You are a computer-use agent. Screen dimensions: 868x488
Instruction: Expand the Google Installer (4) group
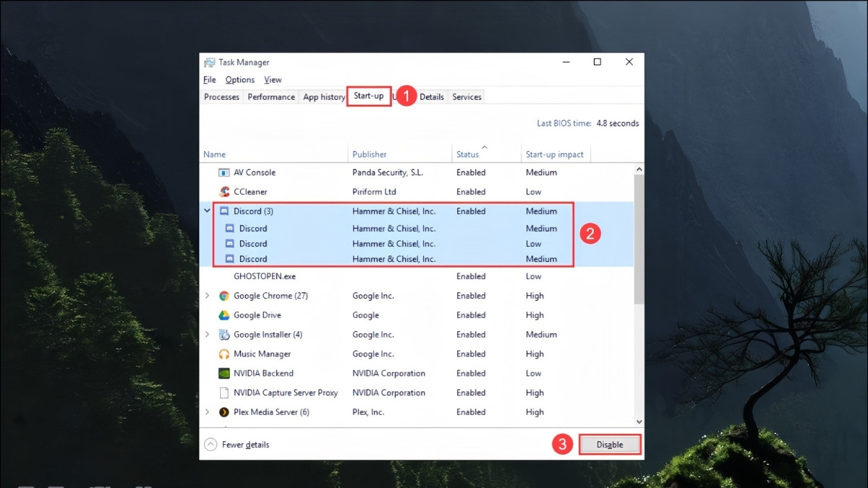[x=208, y=335]
